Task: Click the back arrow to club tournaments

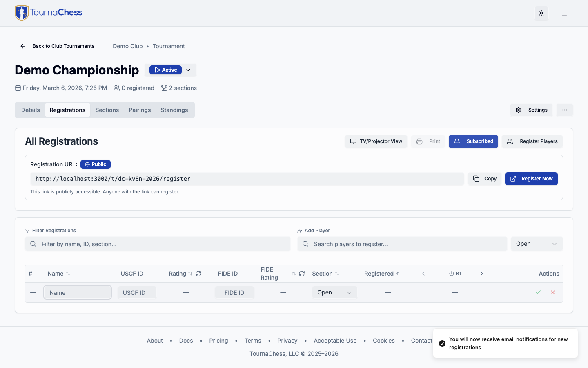Action: point(23,46)
